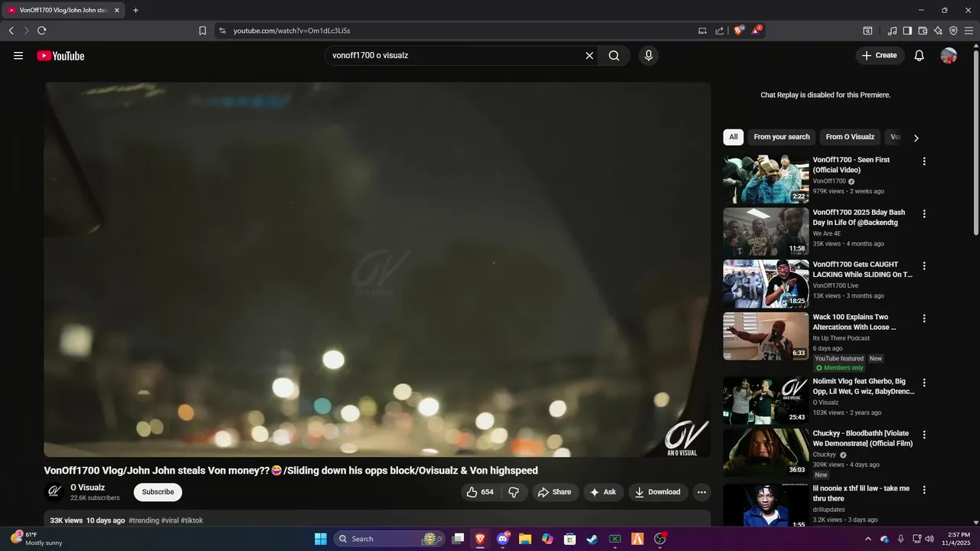Viewport: 980px width, 551px height.
Task: Click the #tiktok hashtag
Action: 192,520
